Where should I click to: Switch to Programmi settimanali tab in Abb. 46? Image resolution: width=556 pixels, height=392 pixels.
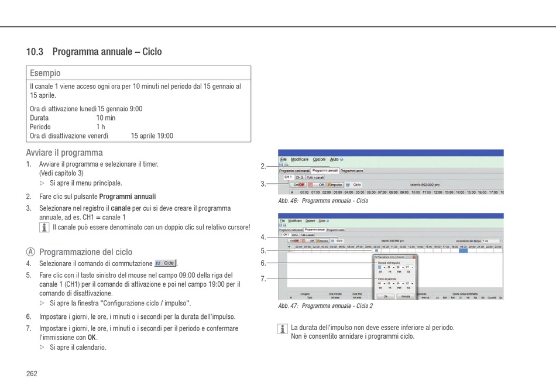[294, 171]
